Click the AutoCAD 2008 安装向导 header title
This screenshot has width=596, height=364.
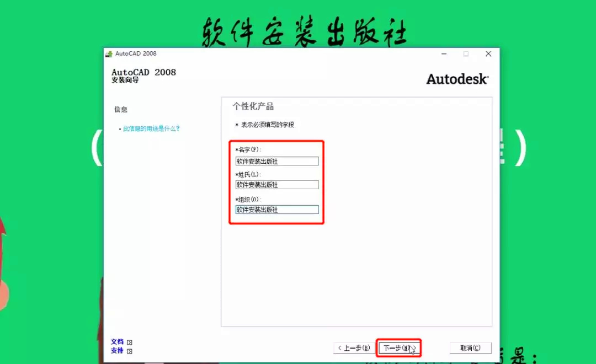pos(143,75)
